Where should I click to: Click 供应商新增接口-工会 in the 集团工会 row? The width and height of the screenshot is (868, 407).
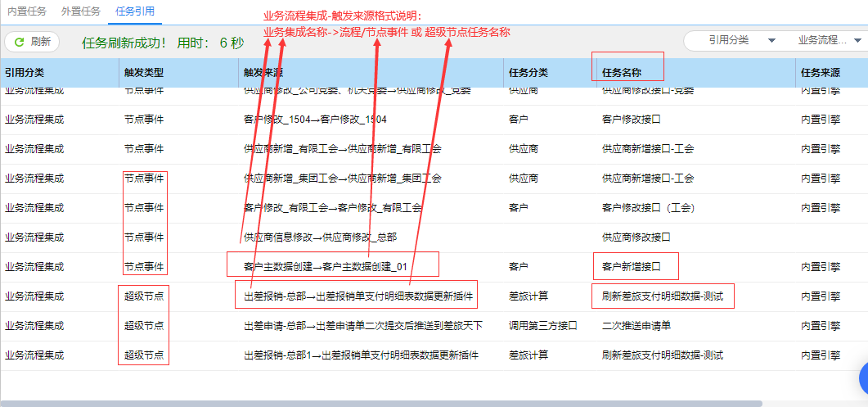tap(648, 179)
